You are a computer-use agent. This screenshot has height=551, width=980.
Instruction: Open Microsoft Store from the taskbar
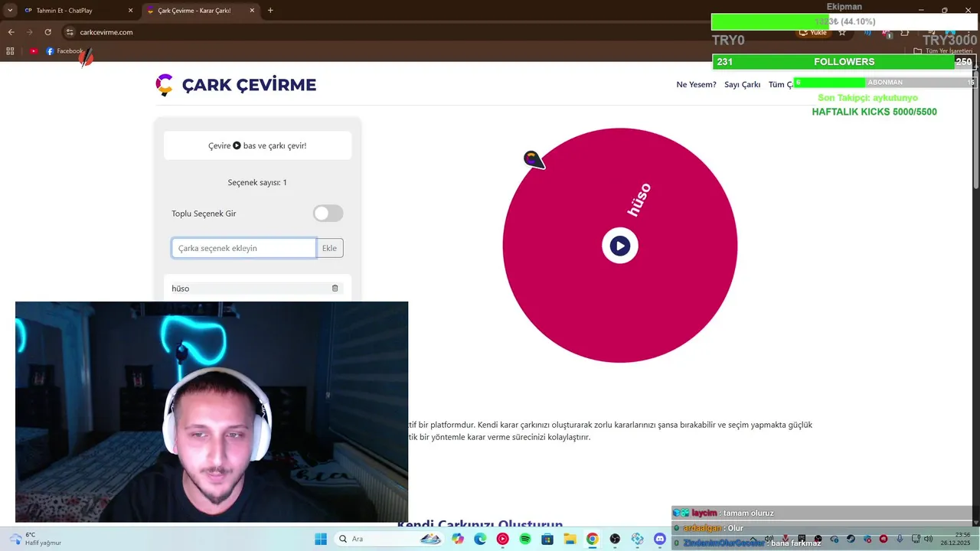[547, 539]
